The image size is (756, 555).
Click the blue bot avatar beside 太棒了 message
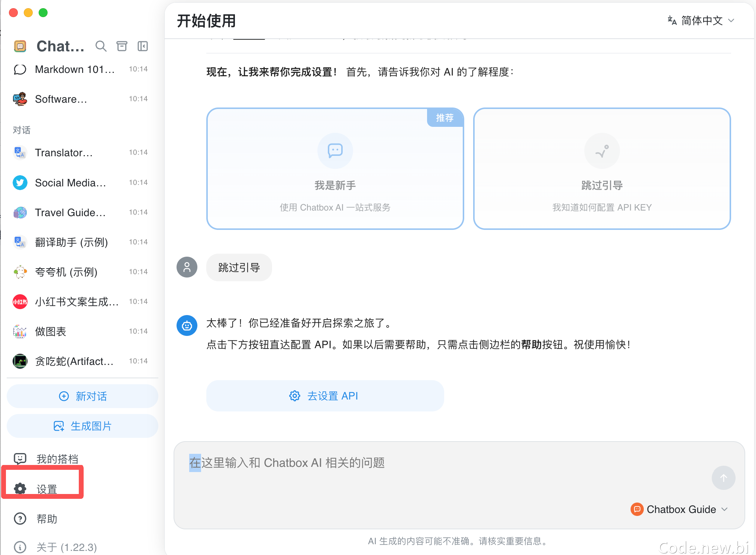click(x=187, y=326)
